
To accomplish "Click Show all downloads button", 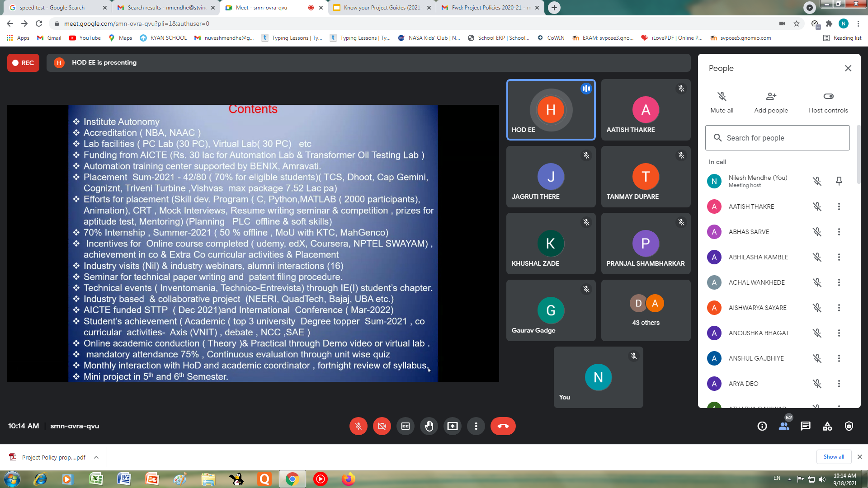I will pos(833,457).
